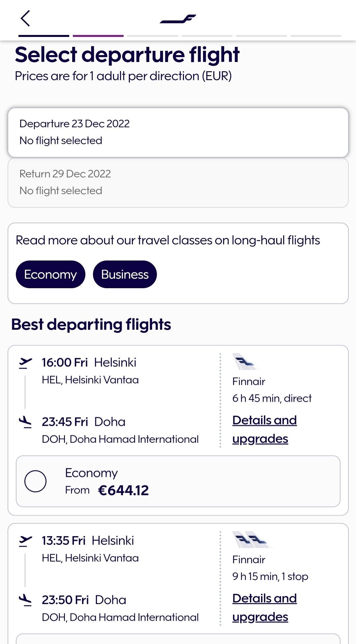
Task: Expand the Departure 23 Dec 2022 card
Action: pyautogui.click(x=178, y=132)
